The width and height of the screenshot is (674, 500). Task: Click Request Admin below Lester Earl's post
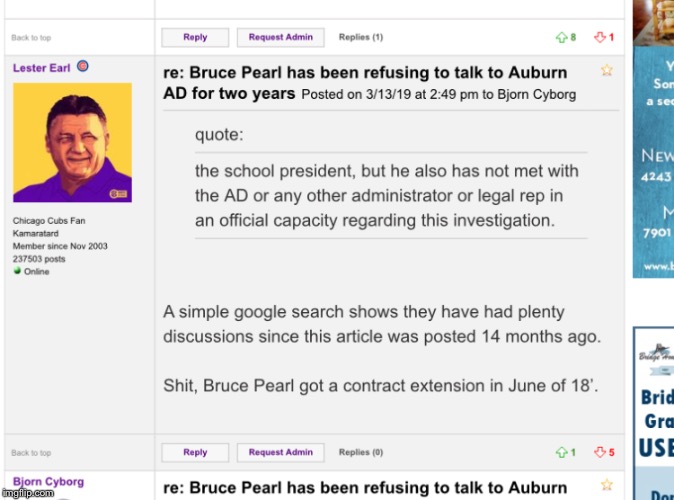(280, 453)
